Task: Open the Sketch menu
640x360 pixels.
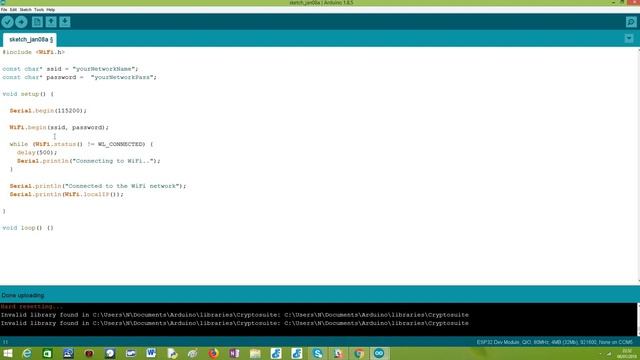Action: (x=25, y=9)
